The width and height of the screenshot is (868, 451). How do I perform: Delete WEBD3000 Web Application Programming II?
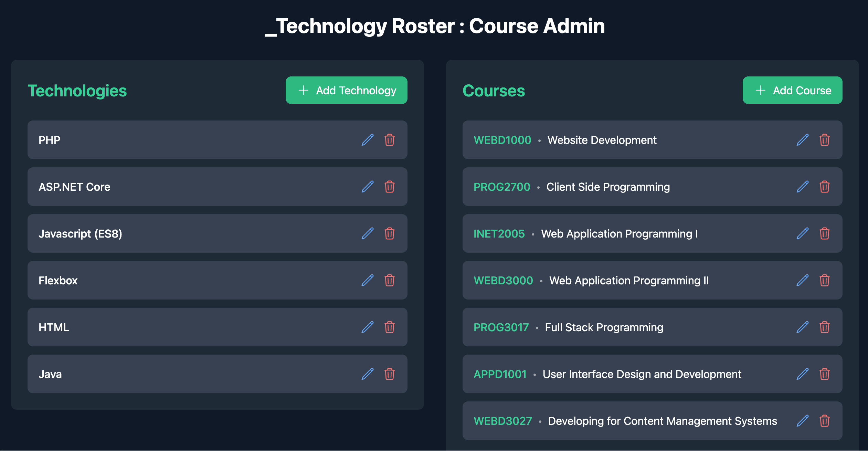point(824,280)
